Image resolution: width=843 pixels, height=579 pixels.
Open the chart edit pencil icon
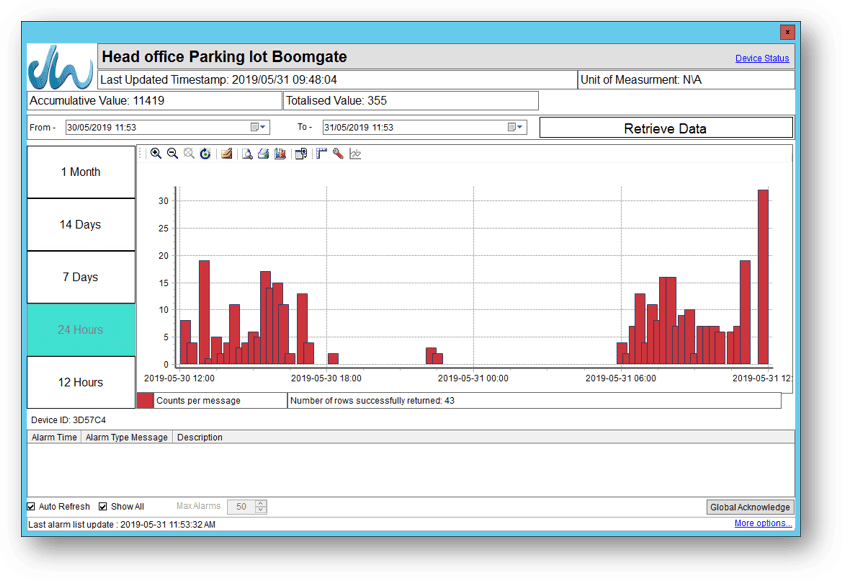[227, 154]
